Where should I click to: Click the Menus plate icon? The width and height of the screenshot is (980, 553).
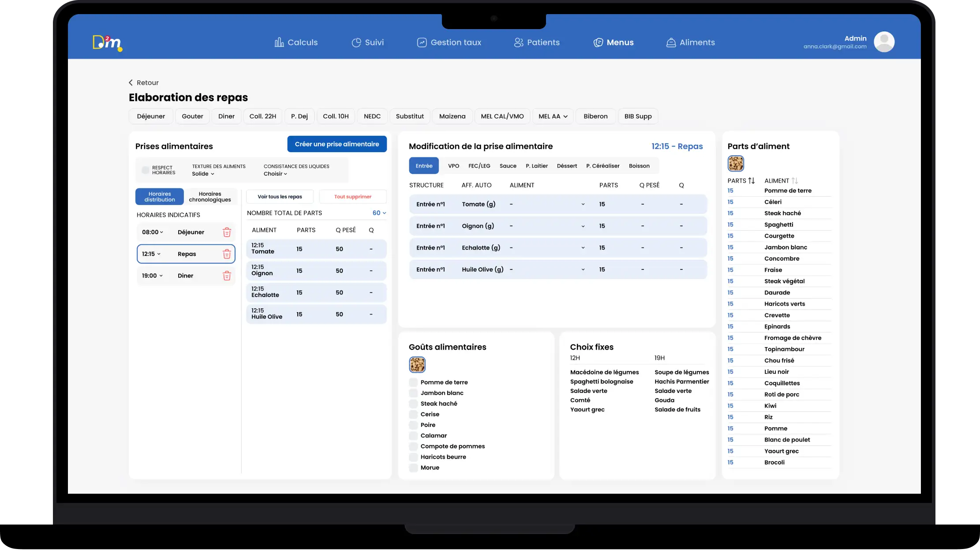pyautogui.click(x=598, y=42)
